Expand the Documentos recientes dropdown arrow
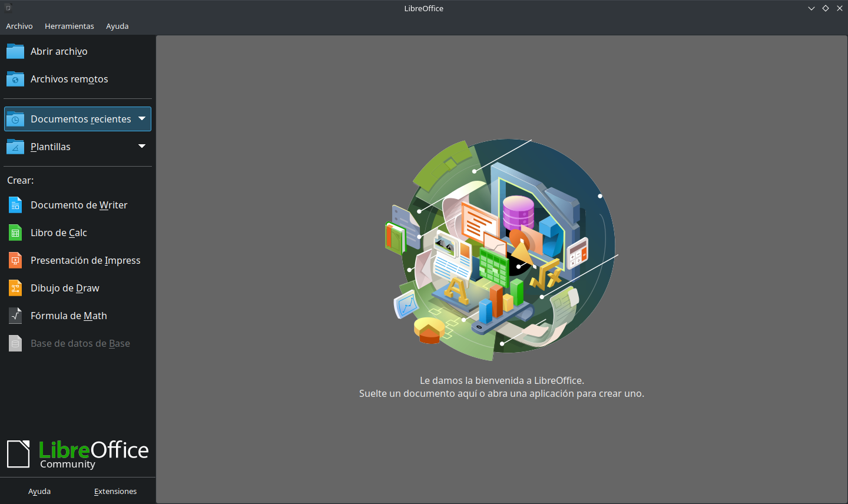848x504 pixels. pyautogui.click(x=142, y=119)
